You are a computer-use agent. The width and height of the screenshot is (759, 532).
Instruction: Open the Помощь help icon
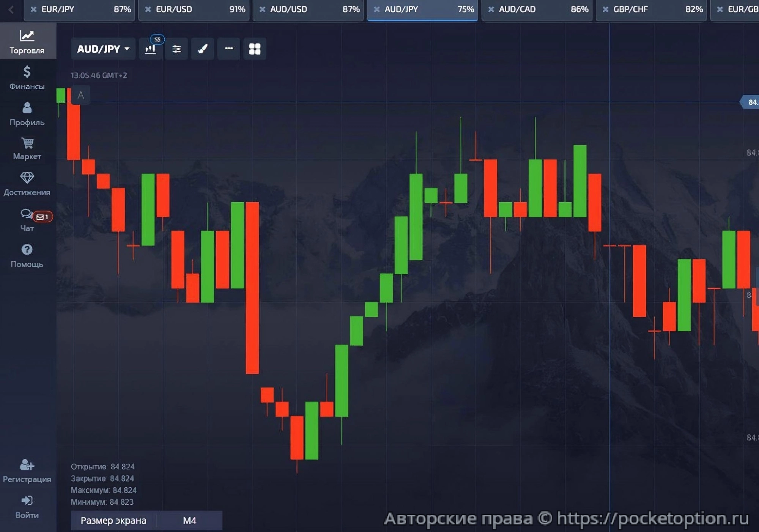click(27, 255)
